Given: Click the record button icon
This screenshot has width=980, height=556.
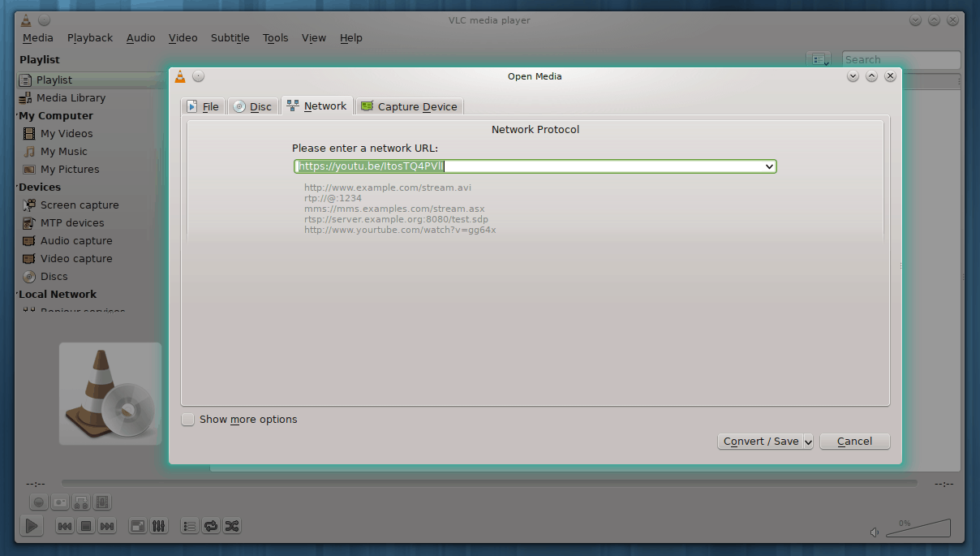Looking at the screenshot, I should tap(39, 502).
